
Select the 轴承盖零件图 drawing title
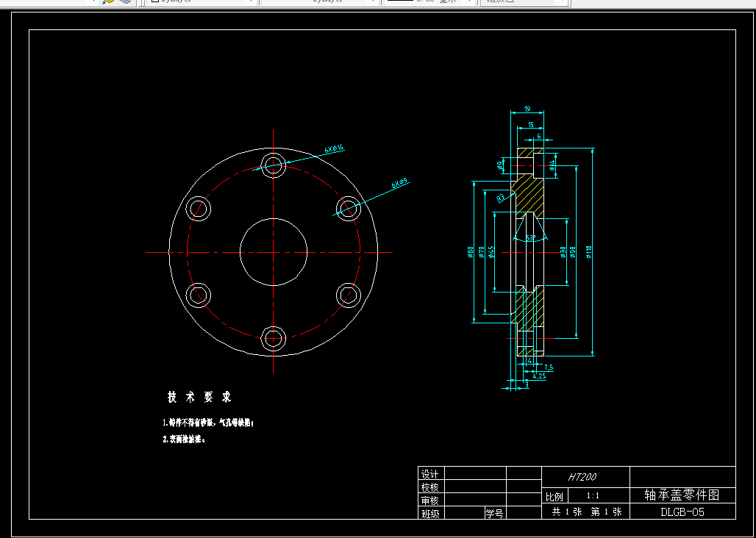coord(682,495)
